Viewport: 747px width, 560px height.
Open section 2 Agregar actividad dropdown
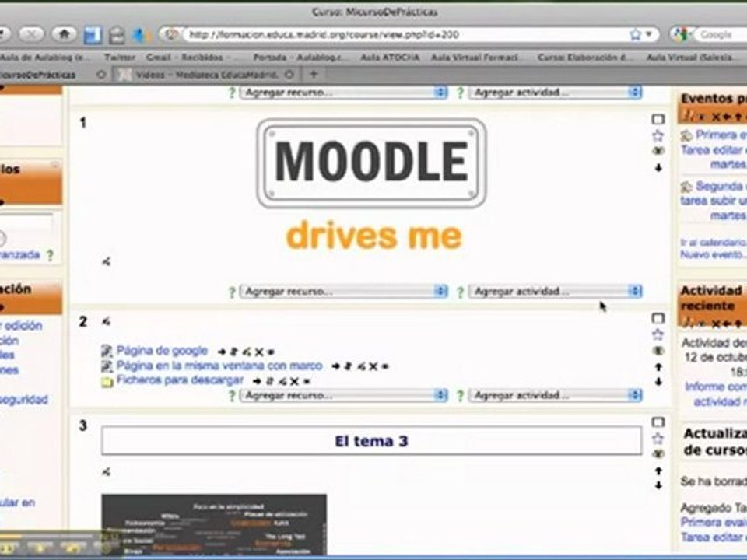[x=555, y=395]
